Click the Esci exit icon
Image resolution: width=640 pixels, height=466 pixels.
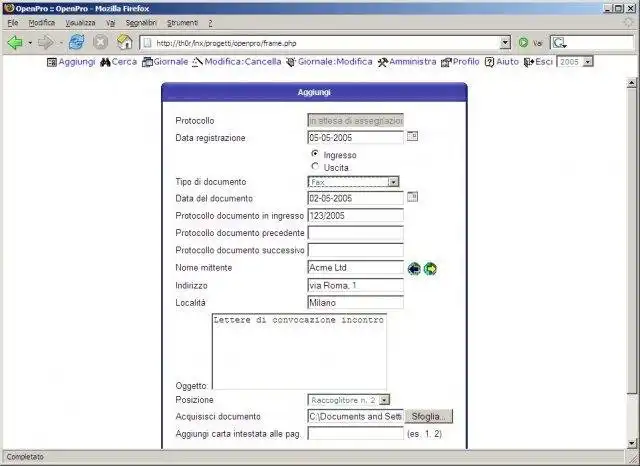[529, 62]
